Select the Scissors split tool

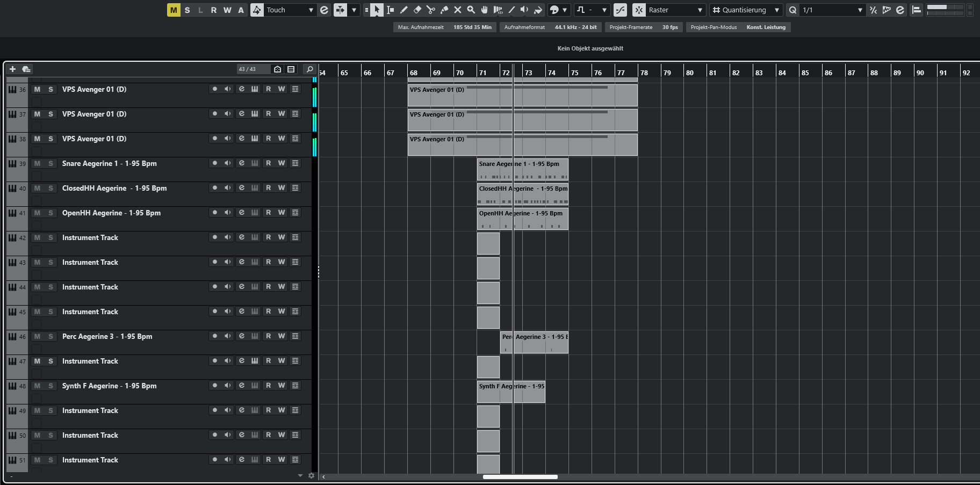(430, 10)
